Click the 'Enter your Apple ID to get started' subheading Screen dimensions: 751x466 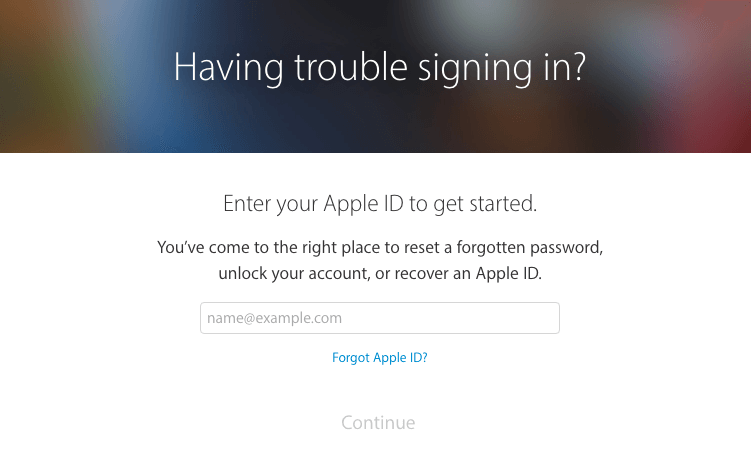(380, 204)
